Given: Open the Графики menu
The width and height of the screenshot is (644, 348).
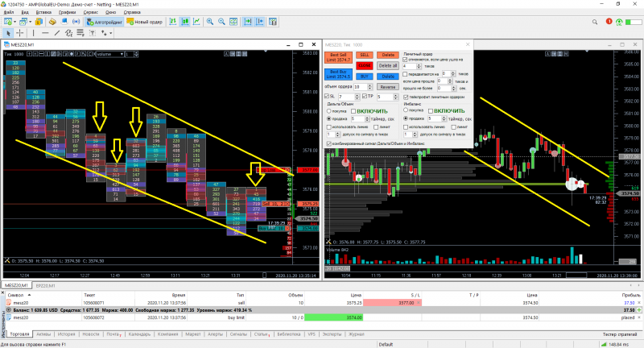Looking at the screenshot, I should pyautogui.click(x=67, y=12).
